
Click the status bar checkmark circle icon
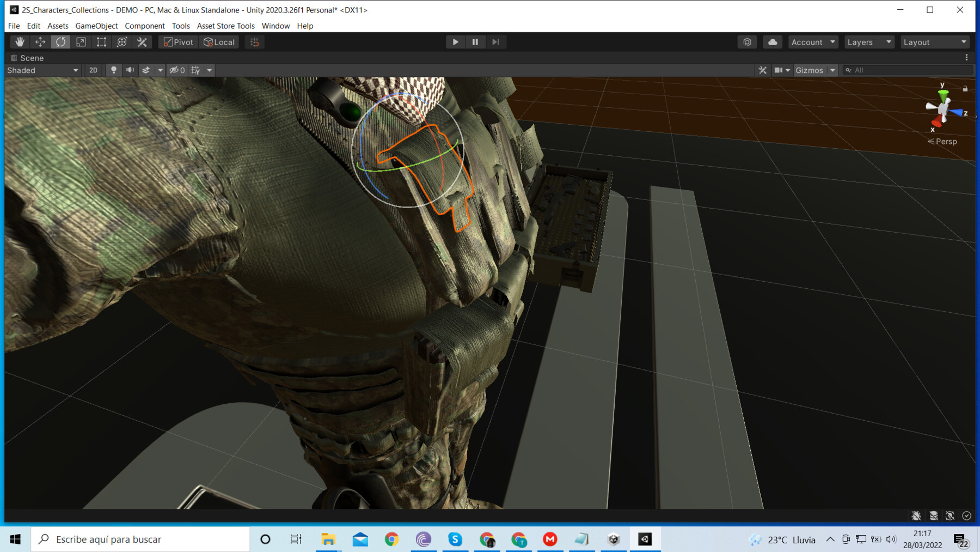pos(967,515)
